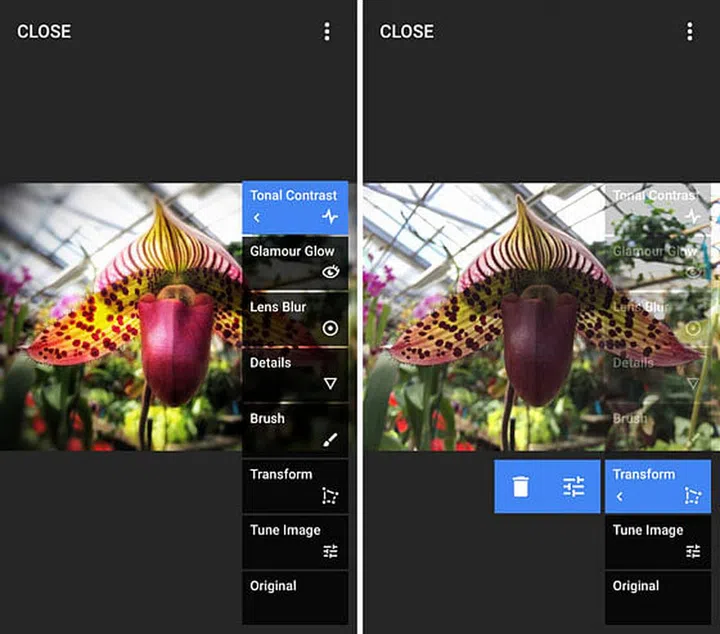720x634 pixels.
Task: Tap the Brush paintbrush icon in left stack
Action: [330, 439]
